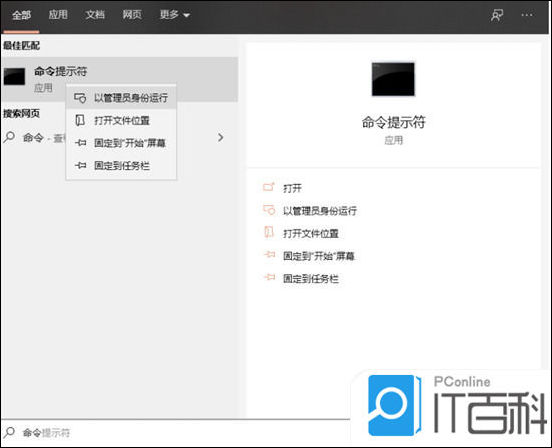
Task: Click 打开文件位置 in the right pane
Action: pos(310,233)
